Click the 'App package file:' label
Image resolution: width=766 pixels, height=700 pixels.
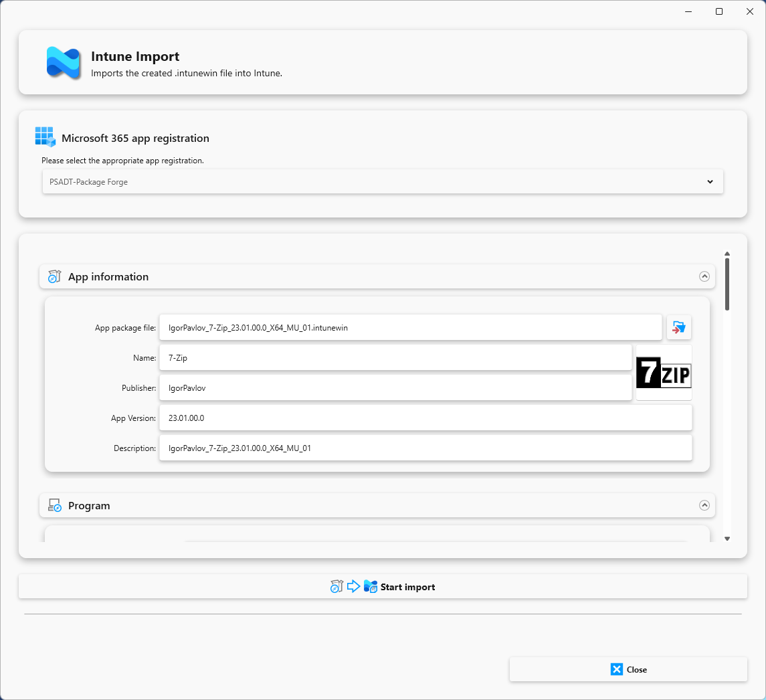coord(125,328)
